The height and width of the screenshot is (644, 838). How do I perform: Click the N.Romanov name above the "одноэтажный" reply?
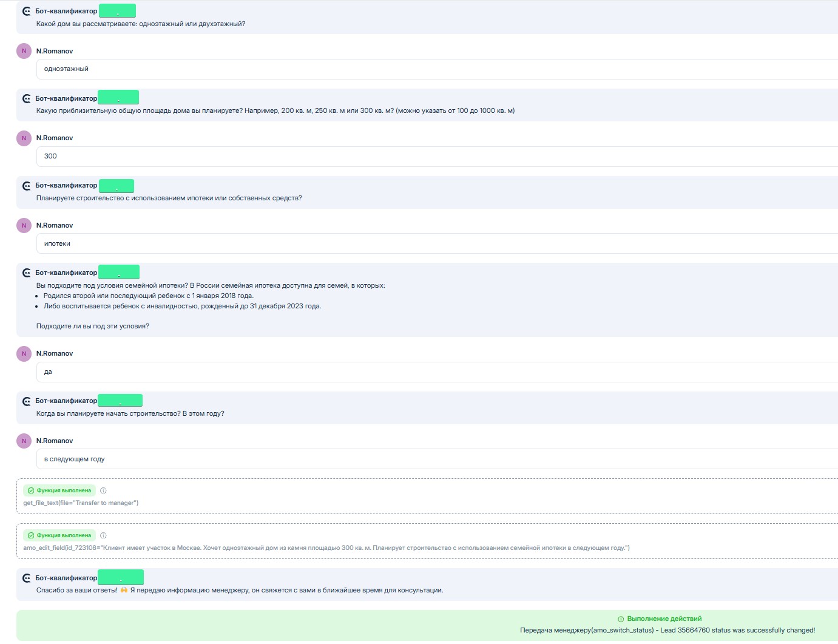click(55, 52)
